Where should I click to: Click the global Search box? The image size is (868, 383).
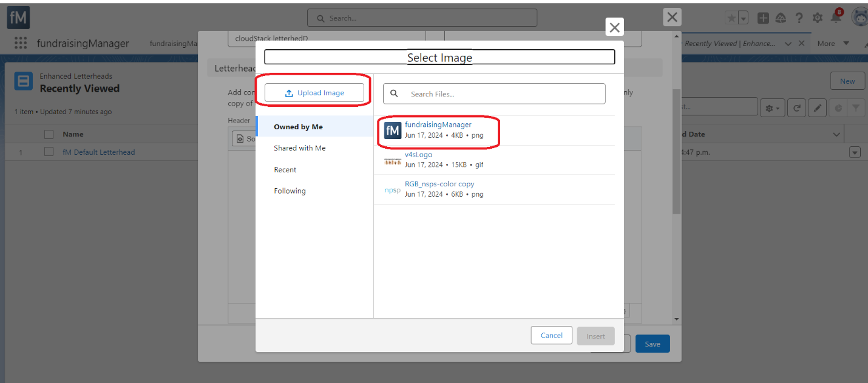tap(422, 18)
